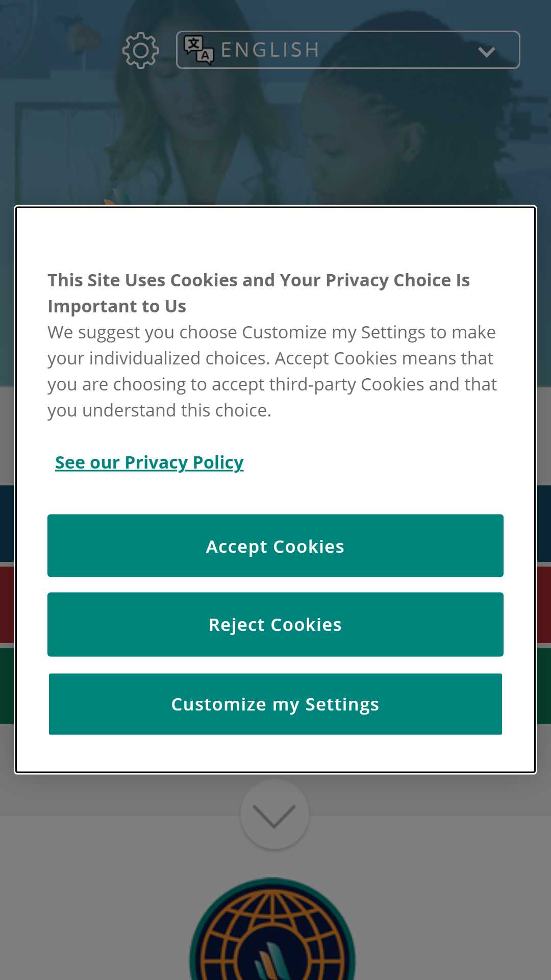This screenshot has height=980, width=551.
Task: Click the dark blue band at right edge
Action: pyautogui.click(x=544, y=523)
